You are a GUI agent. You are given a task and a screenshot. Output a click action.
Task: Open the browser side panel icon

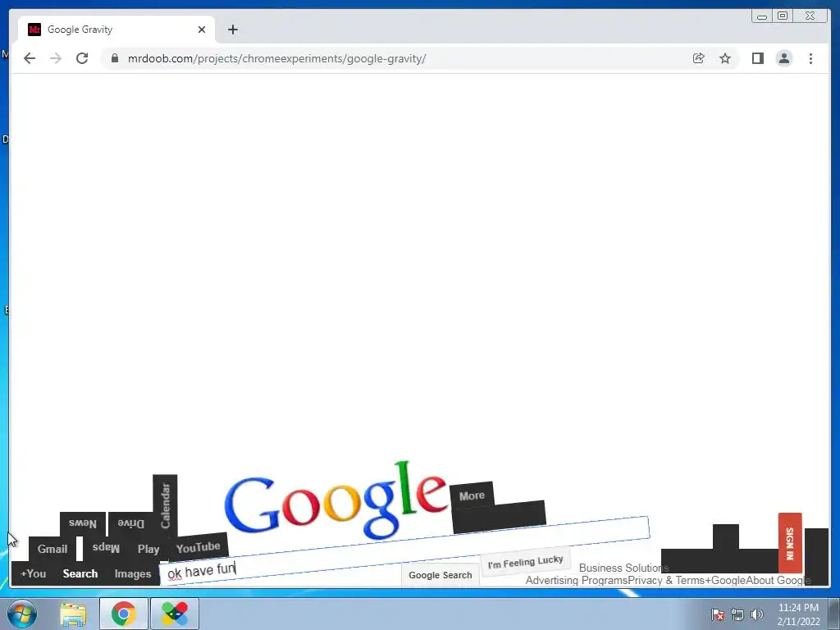(757, 58)
